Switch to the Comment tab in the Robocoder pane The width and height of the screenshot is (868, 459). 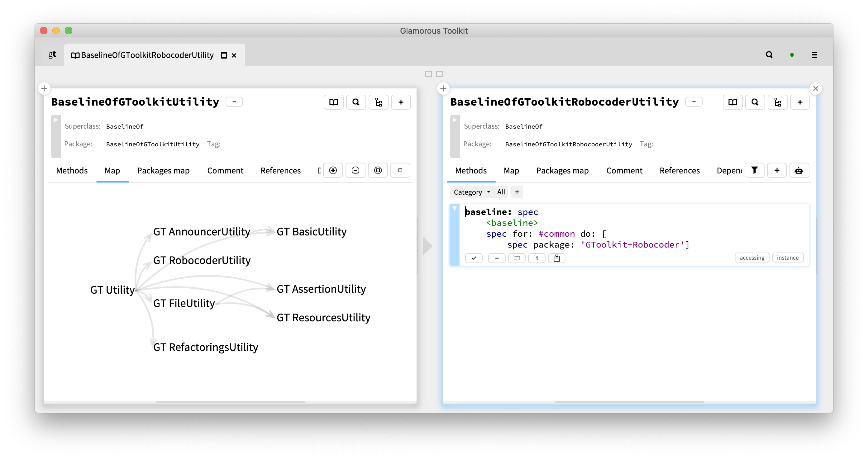point(624,170)
